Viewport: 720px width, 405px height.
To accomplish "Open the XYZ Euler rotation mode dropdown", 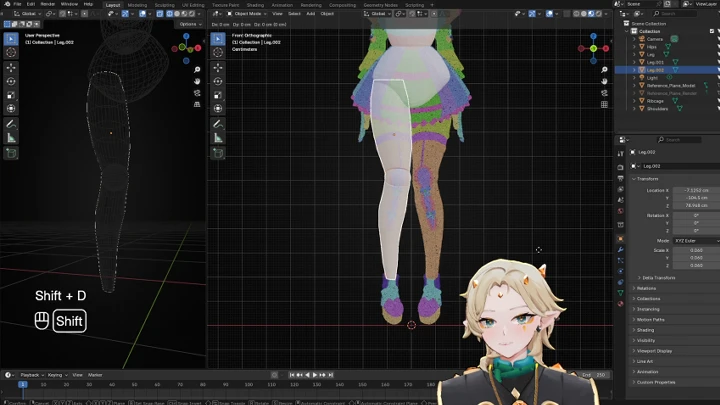I will pos(696,241).
